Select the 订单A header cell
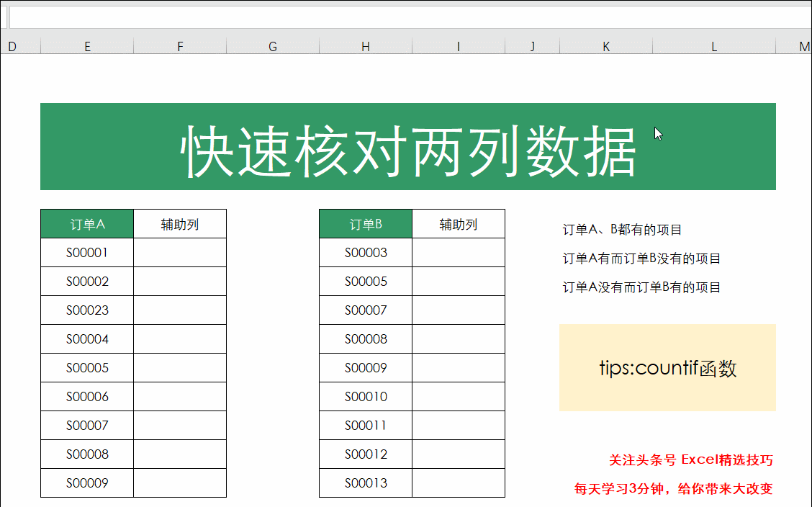This screenshot has width=812, height=507. tap(87, 224)
